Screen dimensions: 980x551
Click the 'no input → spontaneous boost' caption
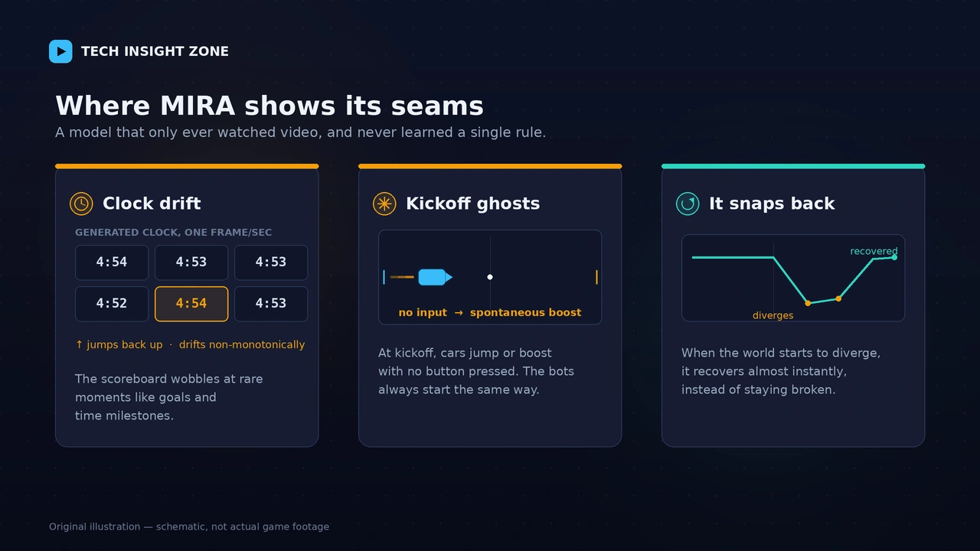pos(490,312)
